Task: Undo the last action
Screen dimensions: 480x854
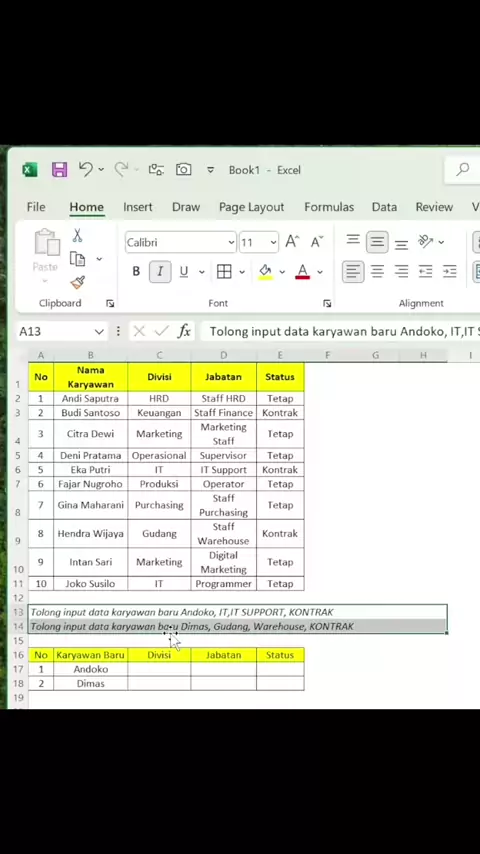Action: (86, 169)
